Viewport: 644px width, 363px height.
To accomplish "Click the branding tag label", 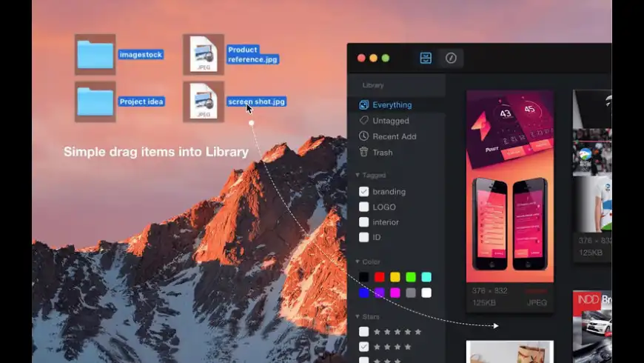I will [x=389, y=192].
